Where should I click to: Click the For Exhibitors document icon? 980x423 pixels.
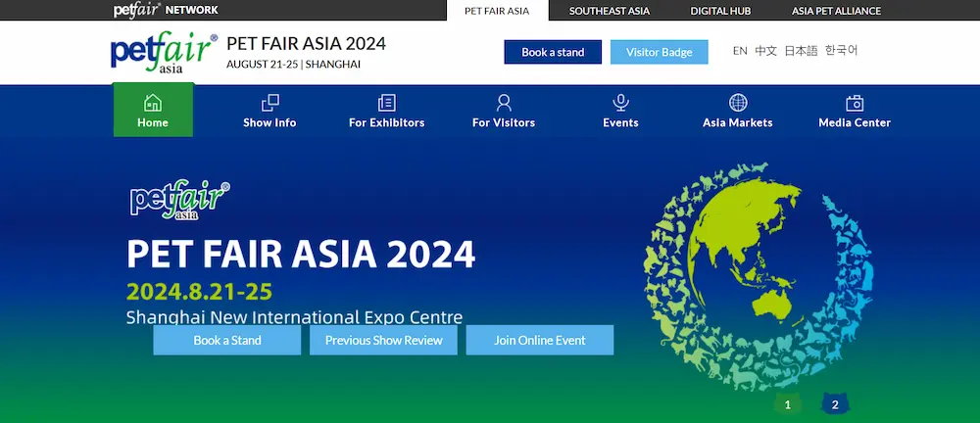[x=387, y=103]
